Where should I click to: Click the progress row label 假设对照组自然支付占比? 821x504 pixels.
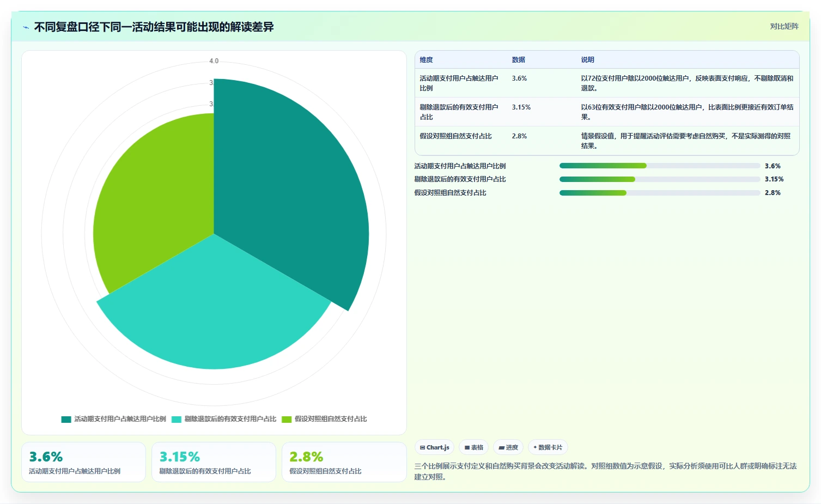[x=450, y=193]
